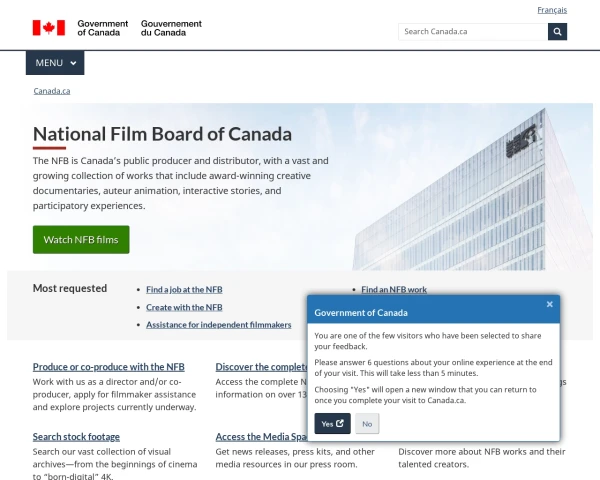Viewport: 600px width, 480px height.
Task: Open the Search stock footage link
Action: pos(76,437)
